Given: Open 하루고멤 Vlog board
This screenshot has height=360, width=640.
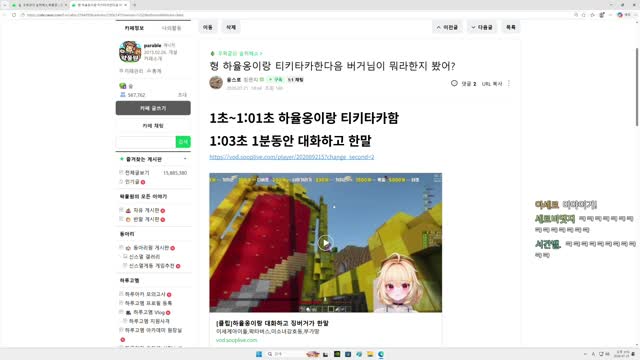Looking at the screenshot, I should point(149,312).
